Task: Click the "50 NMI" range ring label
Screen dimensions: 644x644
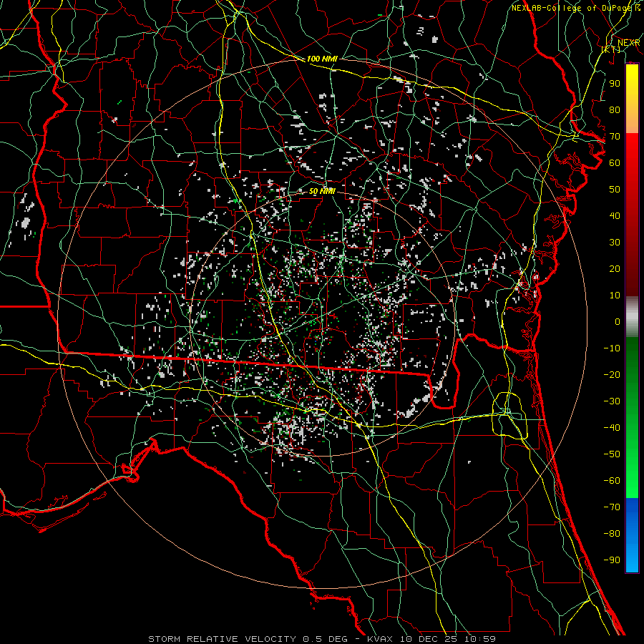Action: 322,191
